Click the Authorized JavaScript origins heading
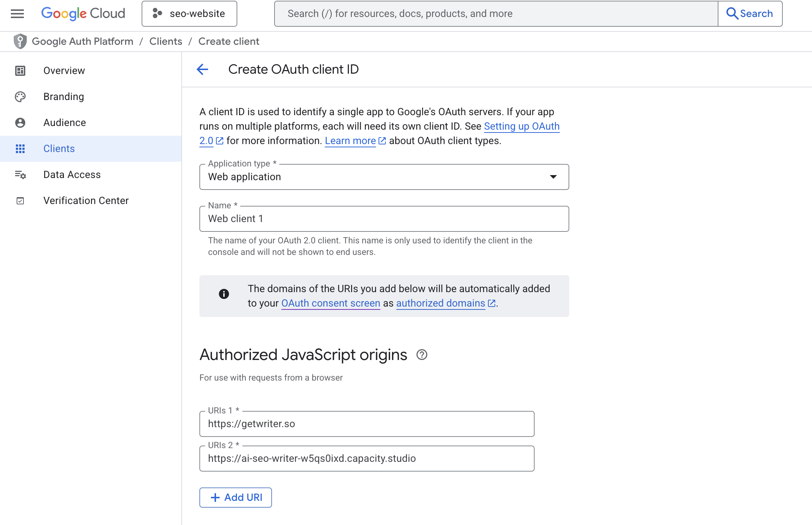812x525 pixels. tap(303, 355)
